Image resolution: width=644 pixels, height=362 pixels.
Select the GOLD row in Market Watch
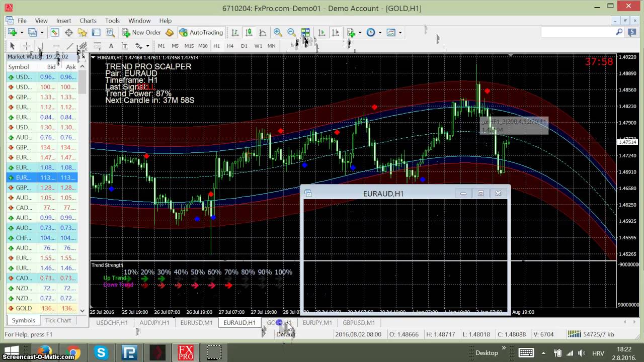42,308
